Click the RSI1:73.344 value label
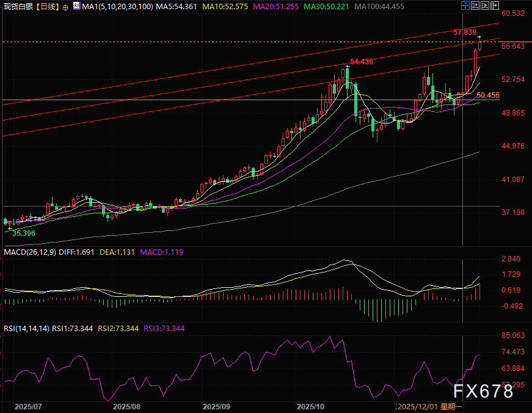532x413 pixels. pyautogui.click(x=73, y=328)
